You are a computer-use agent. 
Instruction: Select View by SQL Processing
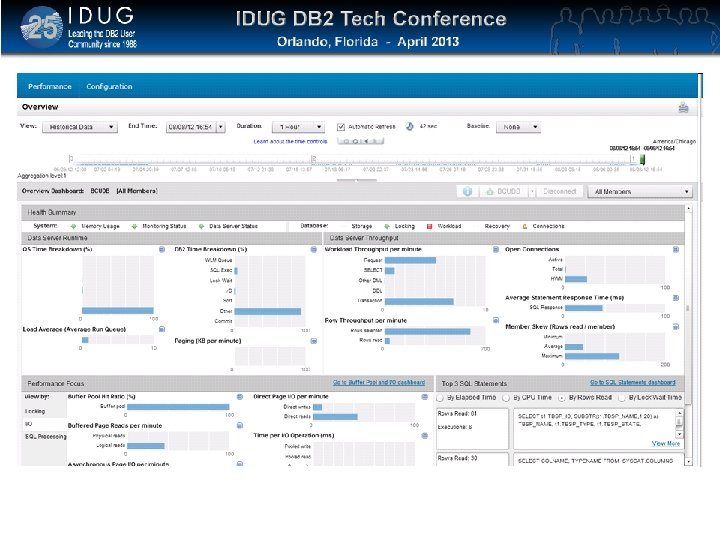(x=45, y=436)
